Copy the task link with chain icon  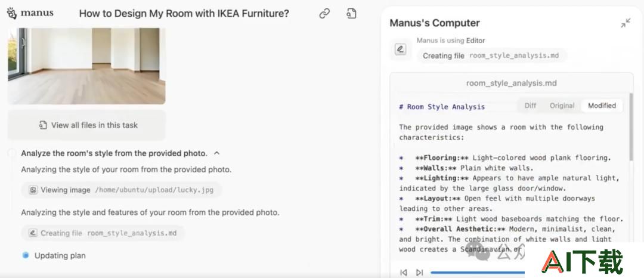[x=324, y=14]
